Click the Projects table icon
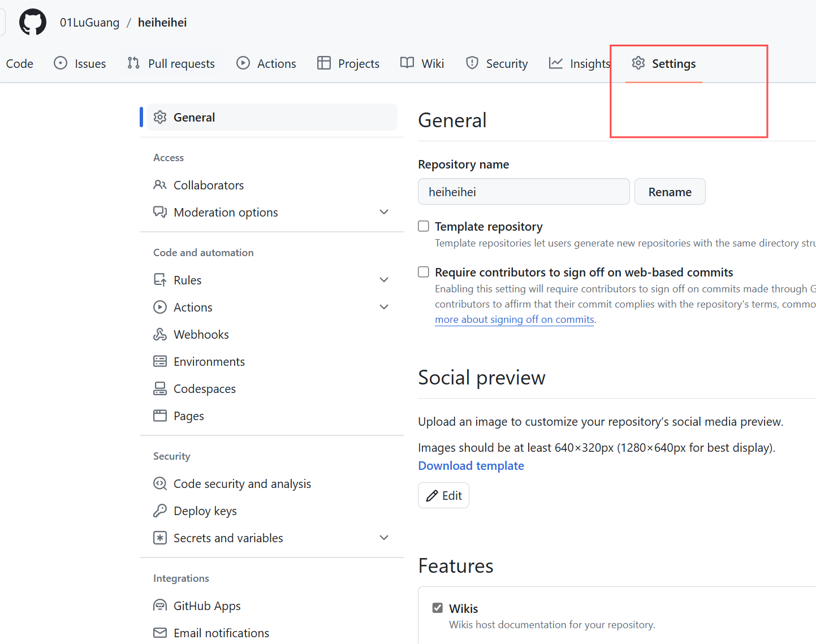This screenshot has width=816, height=644. (x=324, y=63)
